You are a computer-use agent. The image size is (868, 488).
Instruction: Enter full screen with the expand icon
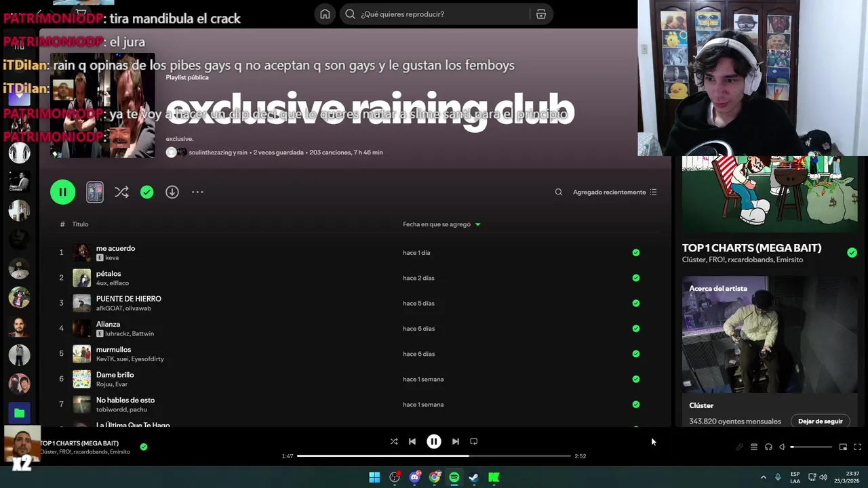(857, 447)
